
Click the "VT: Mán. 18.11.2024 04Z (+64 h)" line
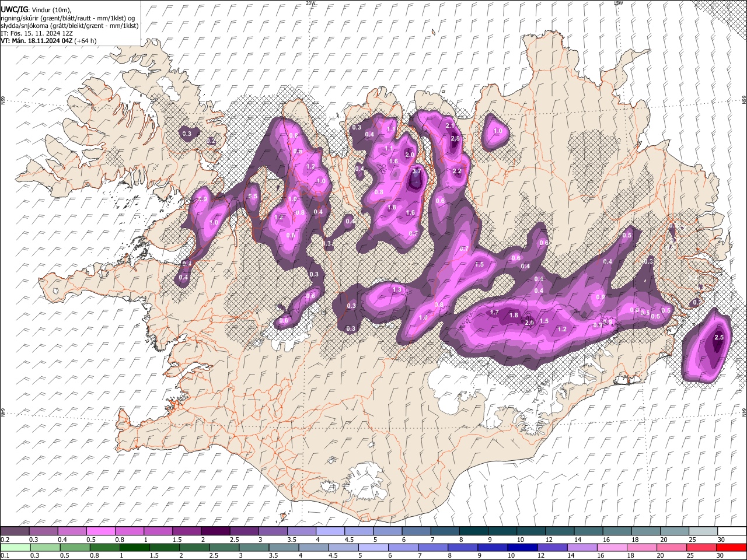tap(48, 41)
